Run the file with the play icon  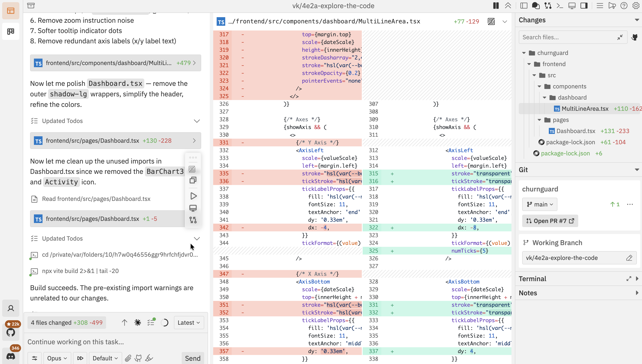tap(193, 196)
